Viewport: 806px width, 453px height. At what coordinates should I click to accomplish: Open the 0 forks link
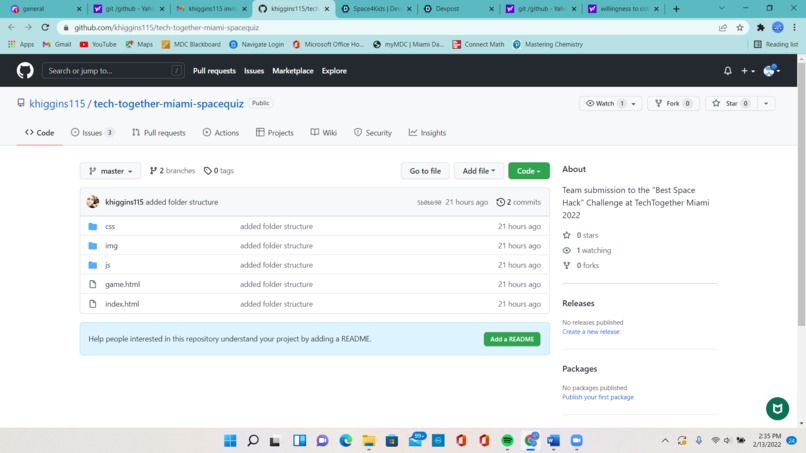[581, 265]
